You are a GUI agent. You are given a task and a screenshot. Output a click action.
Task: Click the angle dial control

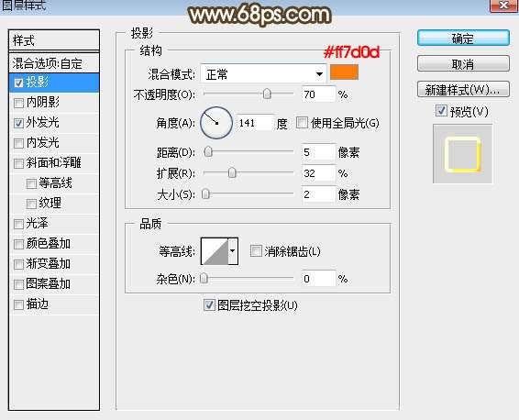coord(216,123)
